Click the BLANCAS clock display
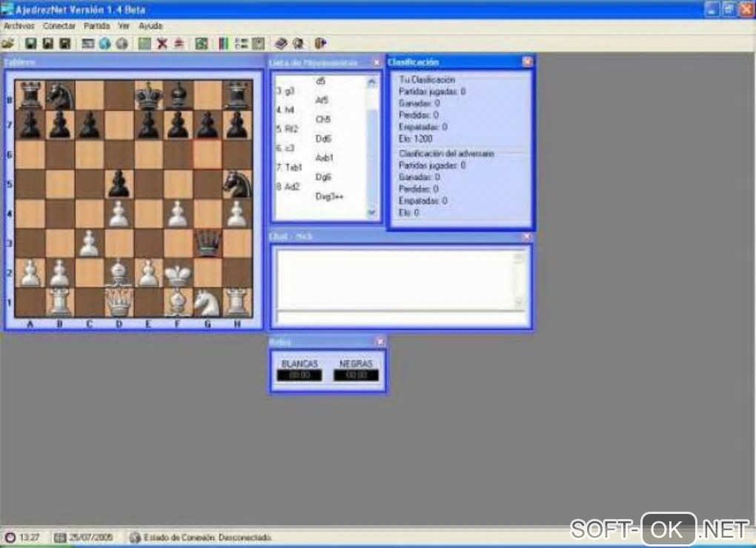The width and height of the screenshot is (756, 548). click(x=299, y=375)
